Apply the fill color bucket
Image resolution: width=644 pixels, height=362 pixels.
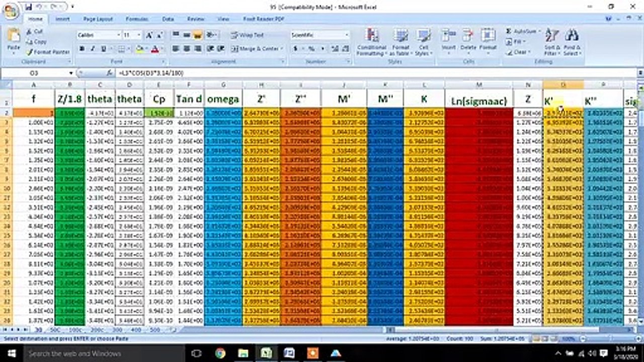click(x=139, y=49)
